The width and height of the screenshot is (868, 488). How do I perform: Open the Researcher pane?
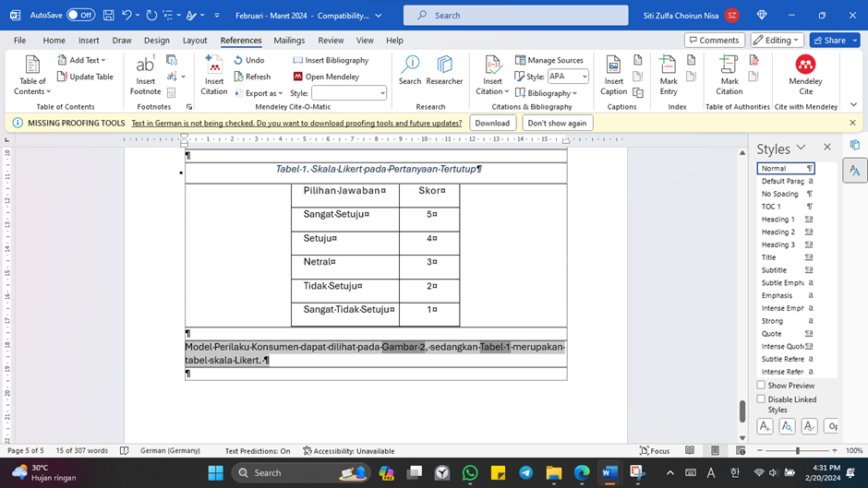pos(444,70)
